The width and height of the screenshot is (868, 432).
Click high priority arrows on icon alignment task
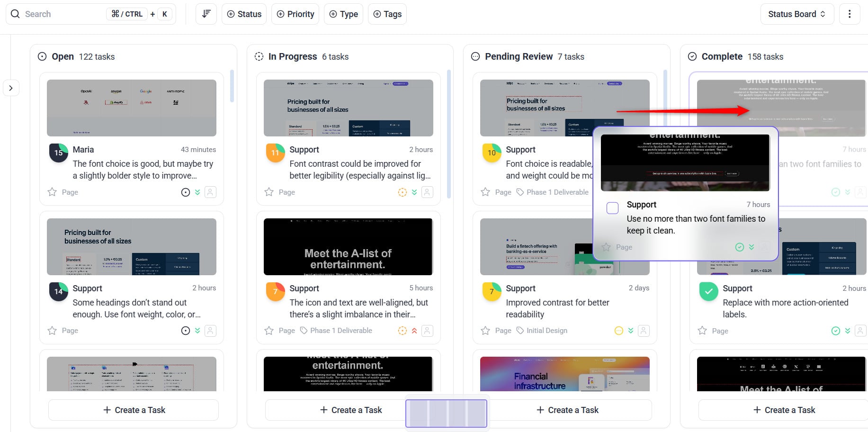click(x=414, y=331)
